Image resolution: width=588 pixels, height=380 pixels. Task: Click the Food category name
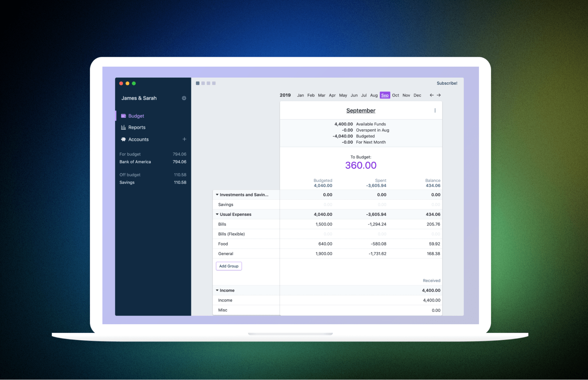click(x=223, y=244)
